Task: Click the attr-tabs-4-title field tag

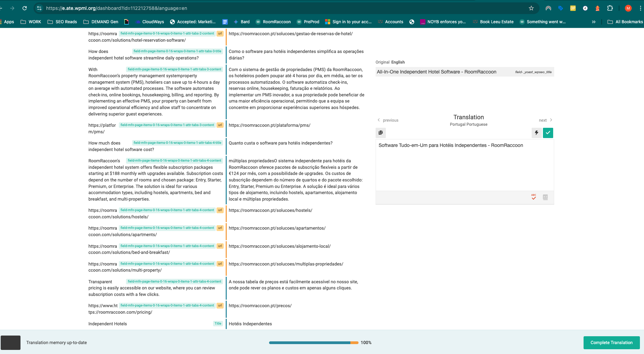Action: click(x=177, y=143)
